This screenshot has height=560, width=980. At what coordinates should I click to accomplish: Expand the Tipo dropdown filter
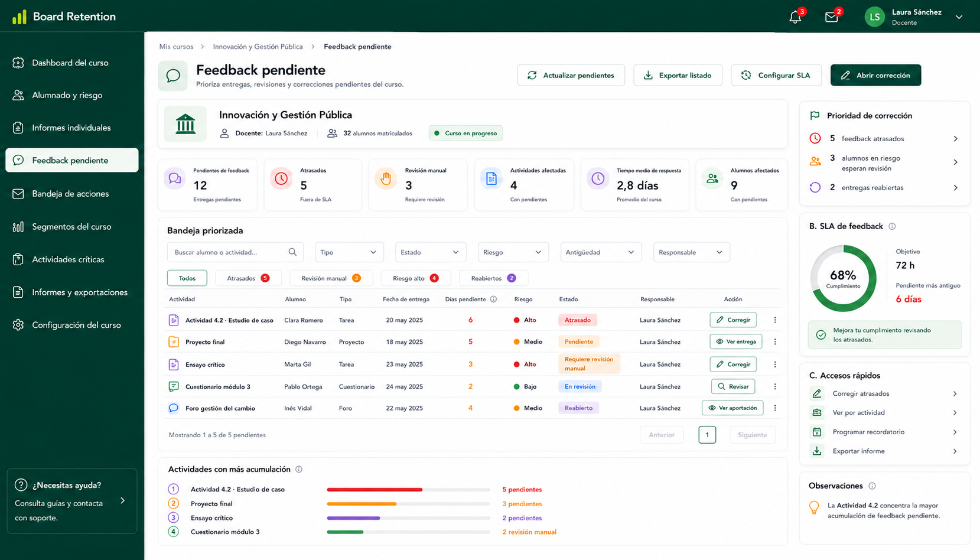(349, 252)
